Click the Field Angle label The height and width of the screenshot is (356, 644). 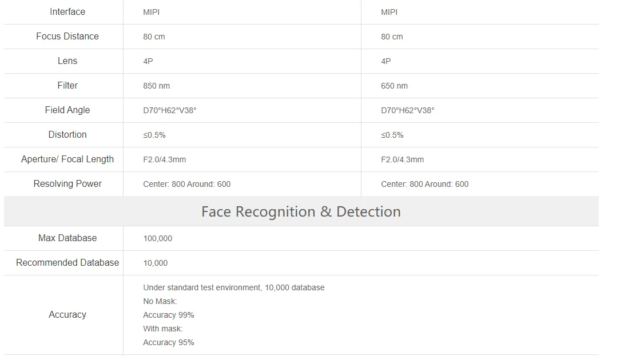(x=67, y=110)
